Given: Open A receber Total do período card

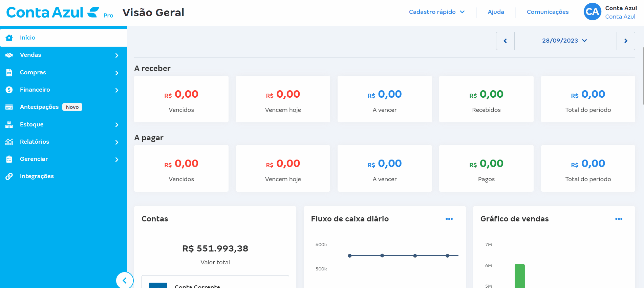Looking at the screenshot, I should [x=588, y=99].
